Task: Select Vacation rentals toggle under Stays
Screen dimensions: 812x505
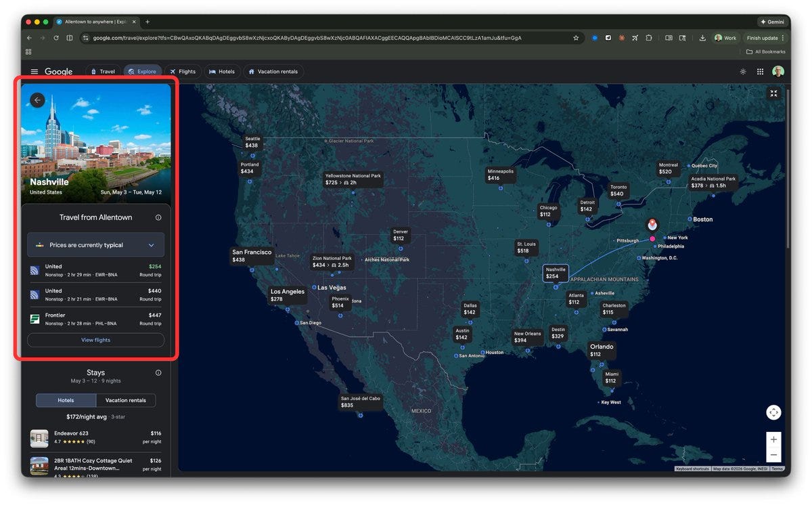Action: [x=126, y=400]
